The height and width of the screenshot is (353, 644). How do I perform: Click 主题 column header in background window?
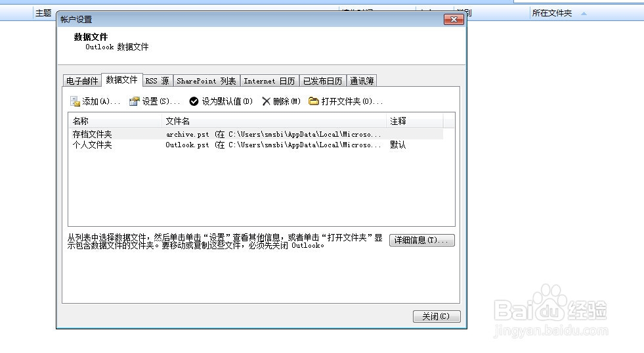point(43,12)
